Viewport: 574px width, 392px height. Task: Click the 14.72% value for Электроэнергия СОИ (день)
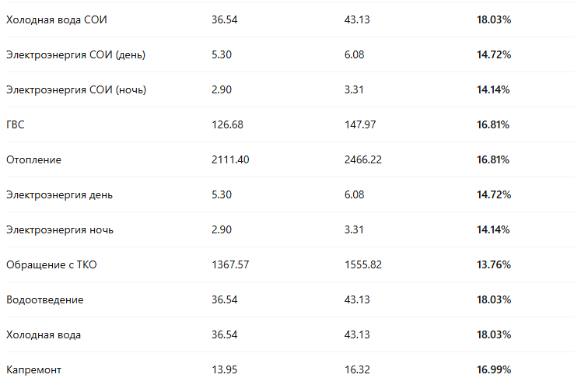click(x=494, y=55)
